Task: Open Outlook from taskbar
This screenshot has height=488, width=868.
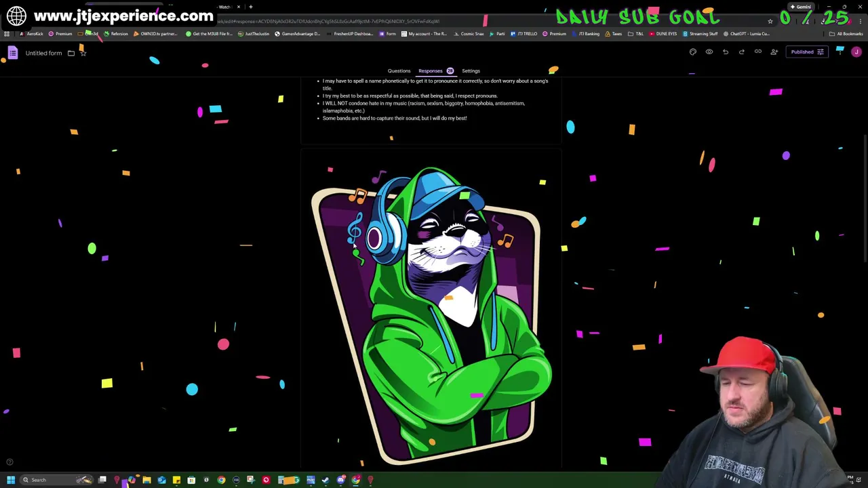Action: (161, 480)
